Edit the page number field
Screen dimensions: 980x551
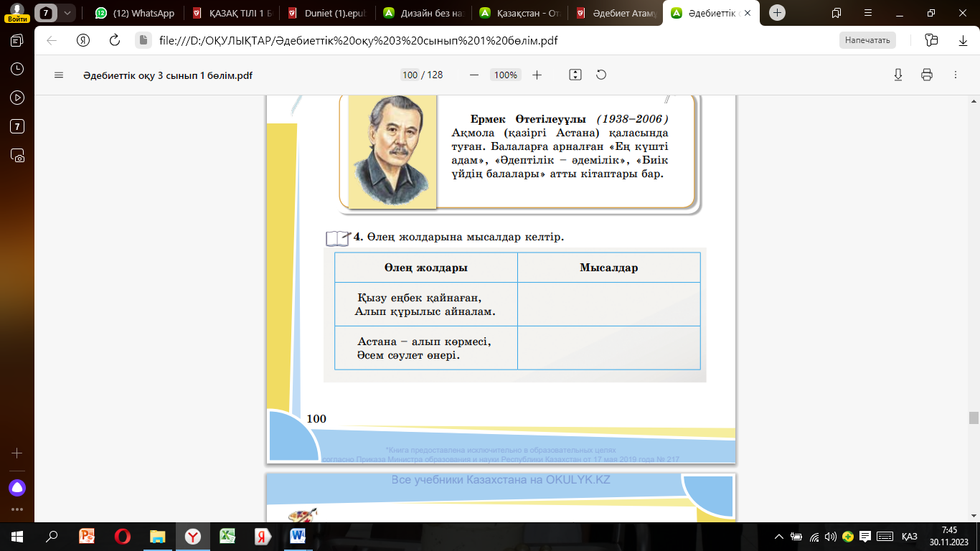click(x=410, y=75)
